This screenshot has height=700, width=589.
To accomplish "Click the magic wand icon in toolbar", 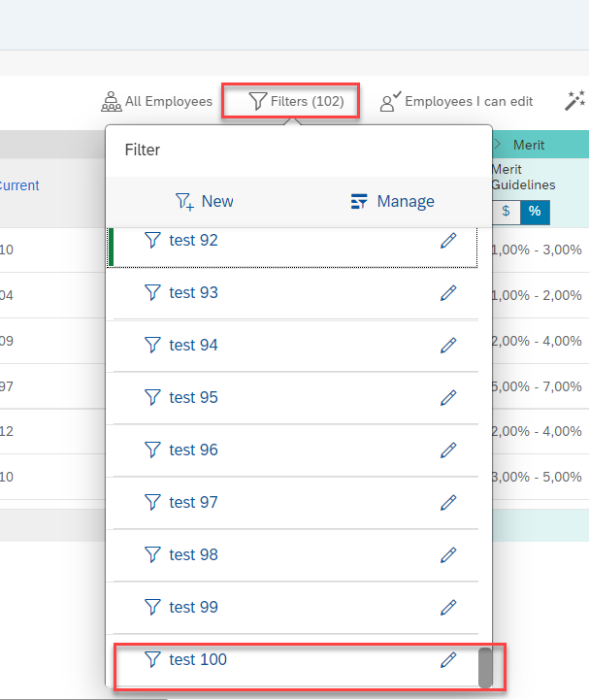I will click(574, 100).
